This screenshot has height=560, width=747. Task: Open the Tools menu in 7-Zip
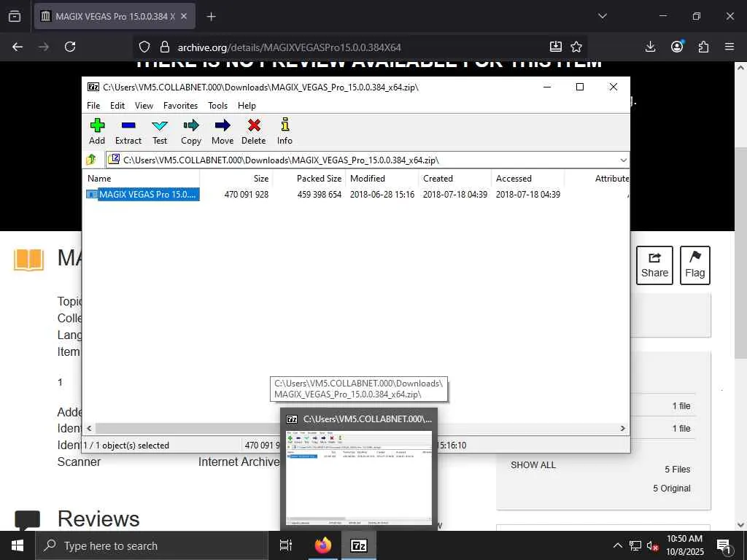click(x=217, y=106)
